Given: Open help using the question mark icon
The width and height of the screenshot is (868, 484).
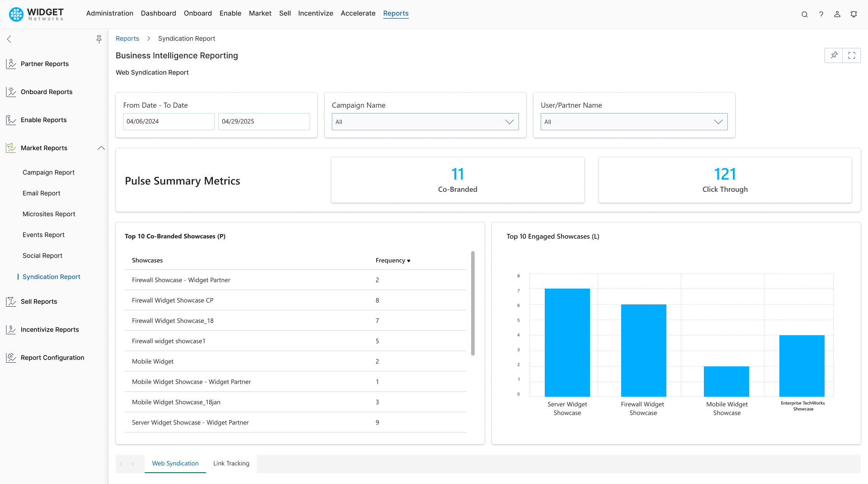Looking at the screenshot, I should pyautogui.click(x=821, y=14).
